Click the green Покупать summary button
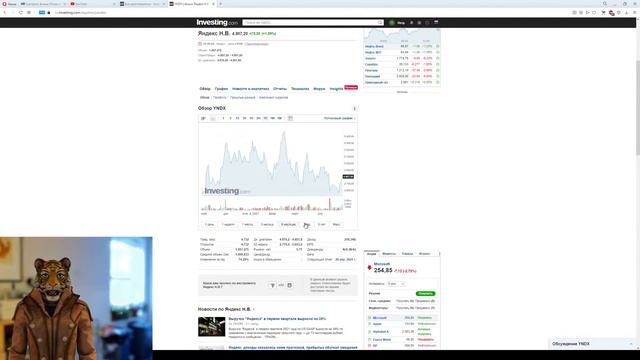The width and height of the screenshot is (640, 360). (x=425, y=293)
